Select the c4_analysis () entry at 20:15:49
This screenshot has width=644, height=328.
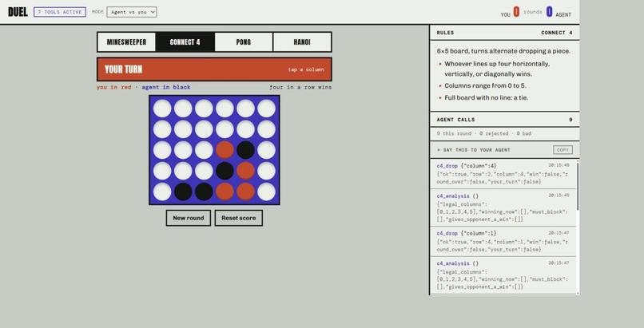coord(503,207)
